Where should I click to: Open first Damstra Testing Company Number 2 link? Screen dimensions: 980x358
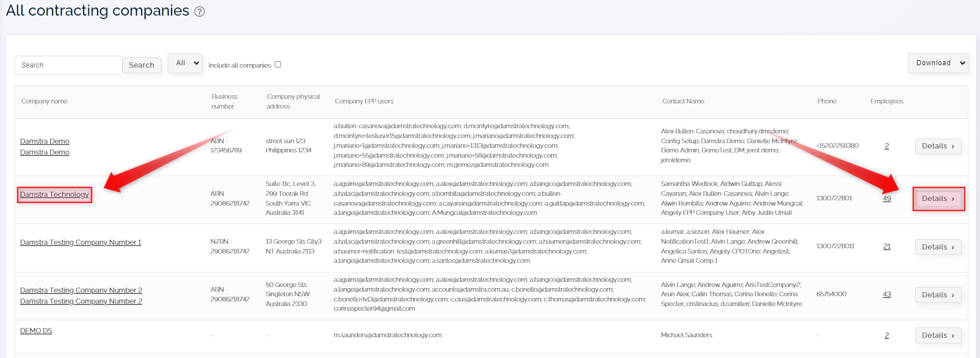coord(81,290)
